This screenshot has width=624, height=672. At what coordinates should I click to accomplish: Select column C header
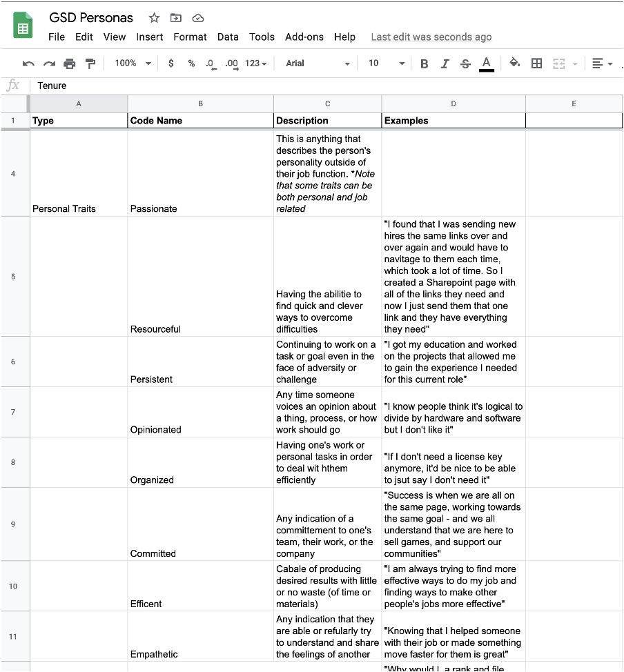coord(327,103)
